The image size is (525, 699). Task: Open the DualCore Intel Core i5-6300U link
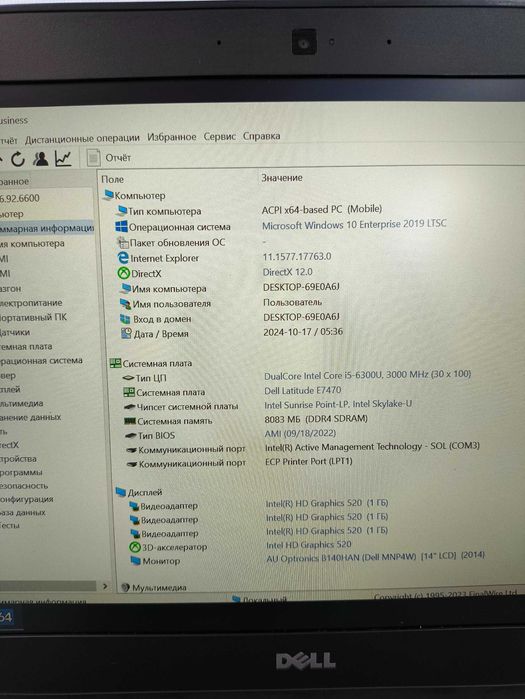[368, 375]
